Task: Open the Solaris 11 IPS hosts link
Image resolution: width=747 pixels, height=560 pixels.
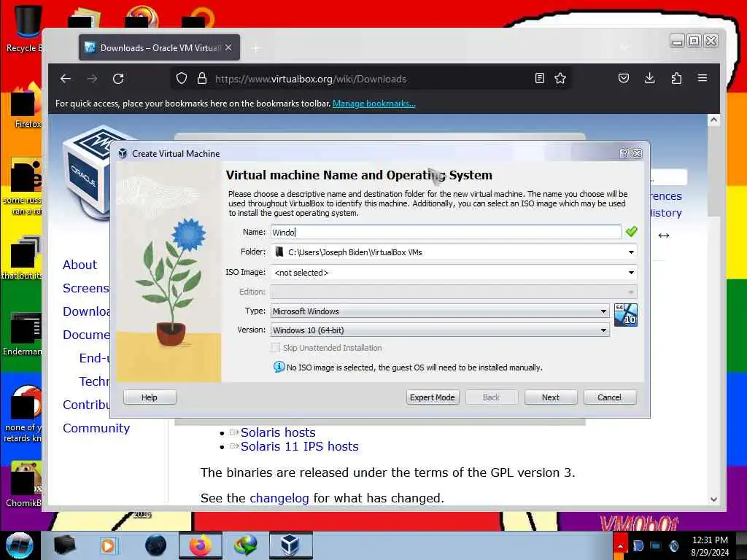Action: [299, 447]
